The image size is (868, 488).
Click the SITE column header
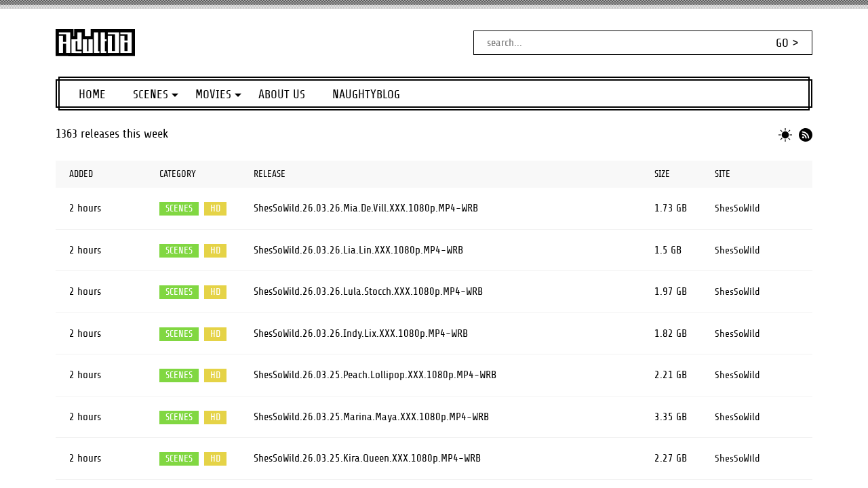pyautogui.click(x=722, y=174)
